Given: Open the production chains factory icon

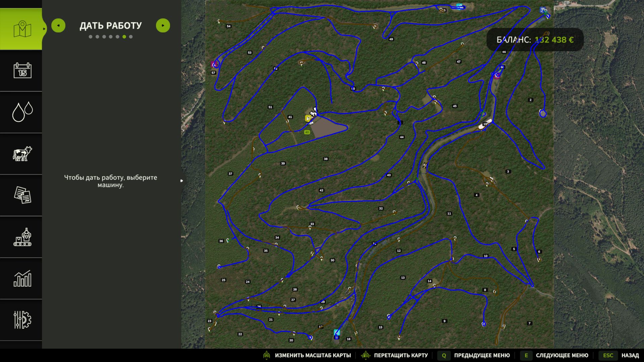Looking at the screenshot, I should tap(22, 237).
